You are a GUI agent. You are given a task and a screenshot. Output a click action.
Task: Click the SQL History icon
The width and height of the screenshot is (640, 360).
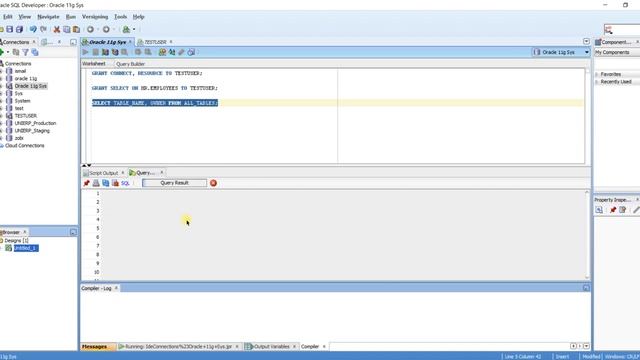(x=191, y=52)
